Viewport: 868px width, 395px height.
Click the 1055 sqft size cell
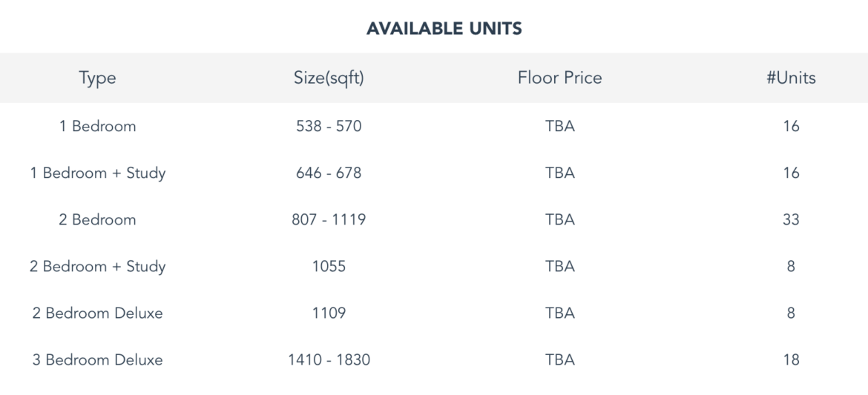pyautogui.click(x=329, y=266)
